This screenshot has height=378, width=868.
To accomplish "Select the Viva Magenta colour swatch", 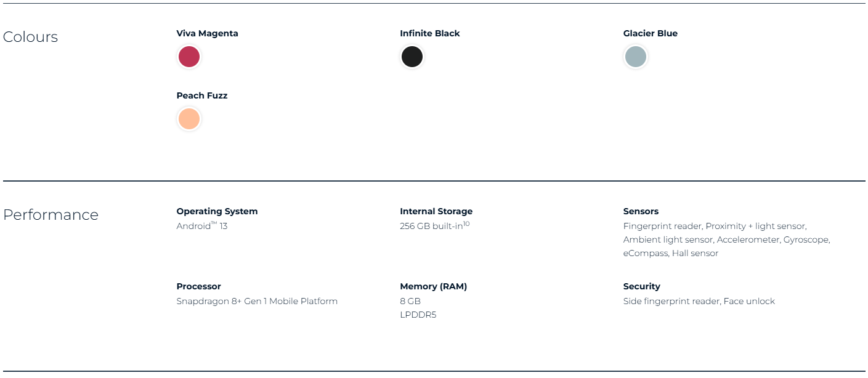I will (189, 57).
